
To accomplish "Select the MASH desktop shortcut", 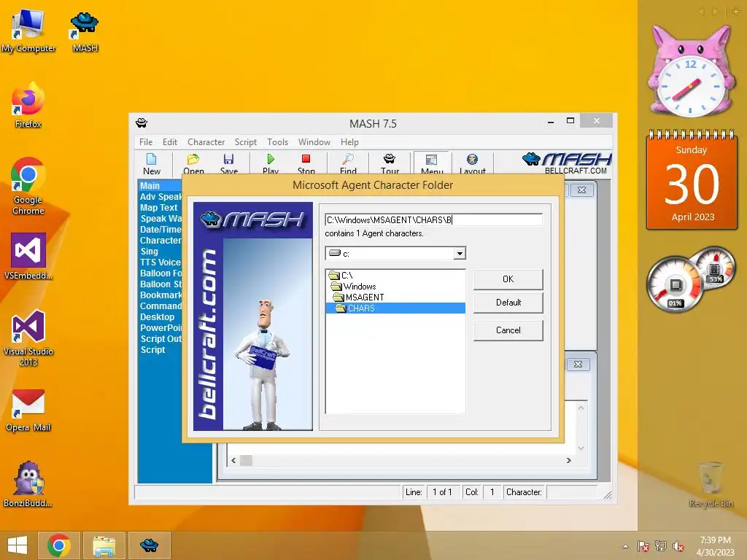I will (85, 31).
